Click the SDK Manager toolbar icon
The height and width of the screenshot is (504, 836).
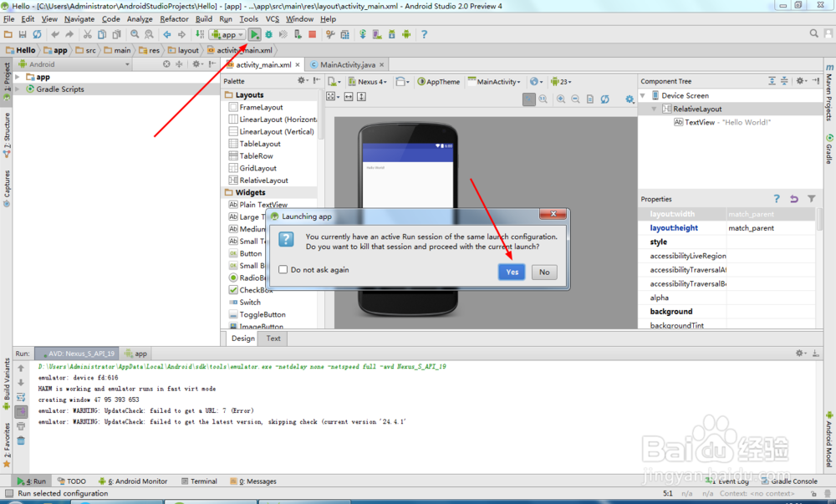[x=391, y=34]
